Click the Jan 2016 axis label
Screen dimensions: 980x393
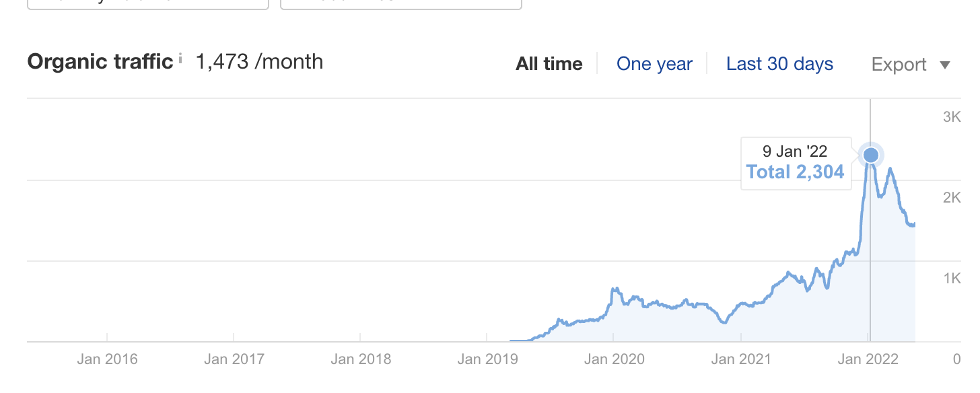point(107,359)
